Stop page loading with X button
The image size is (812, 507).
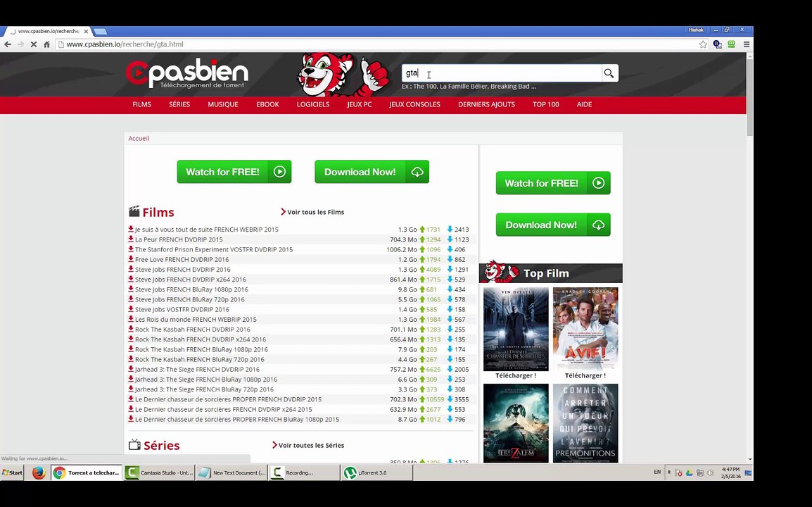pos(34,44)
